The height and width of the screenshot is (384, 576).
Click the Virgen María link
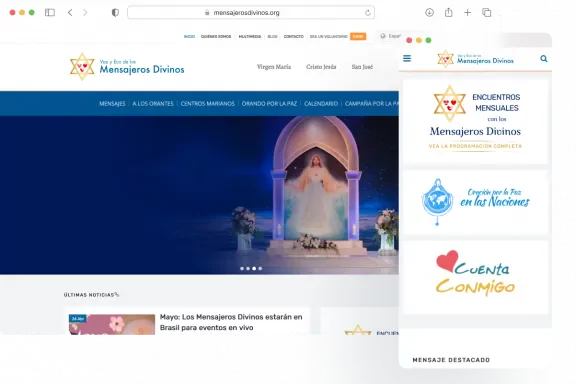point(274,67)
